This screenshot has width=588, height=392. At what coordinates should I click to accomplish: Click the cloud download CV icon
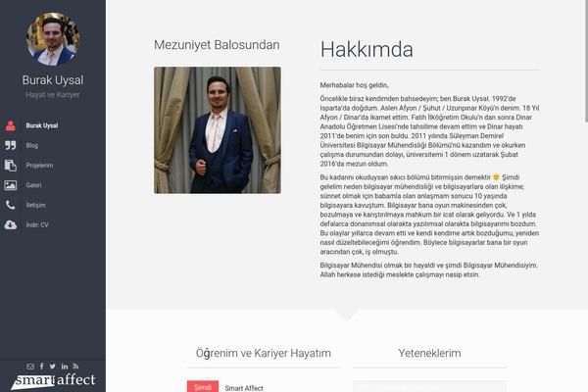11,225
